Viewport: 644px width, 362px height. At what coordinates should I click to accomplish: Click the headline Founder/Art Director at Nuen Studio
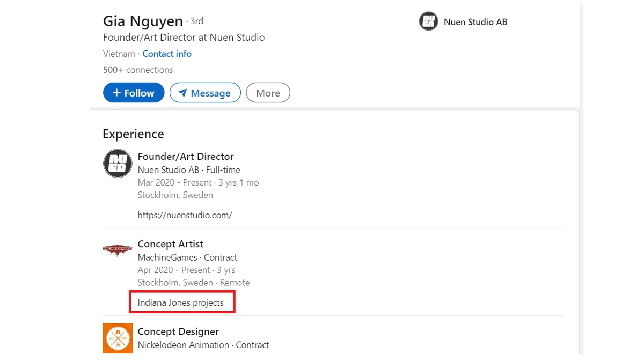click(184, 38)
